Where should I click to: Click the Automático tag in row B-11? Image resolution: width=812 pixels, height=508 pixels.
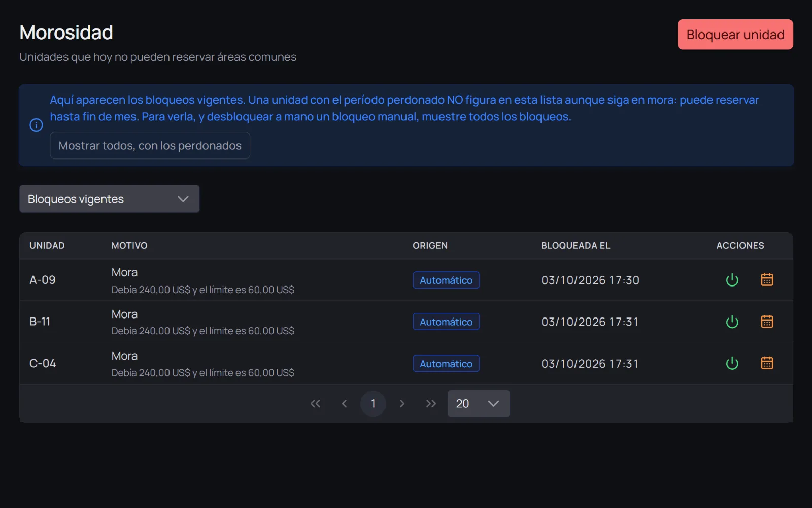pos(446,322)
